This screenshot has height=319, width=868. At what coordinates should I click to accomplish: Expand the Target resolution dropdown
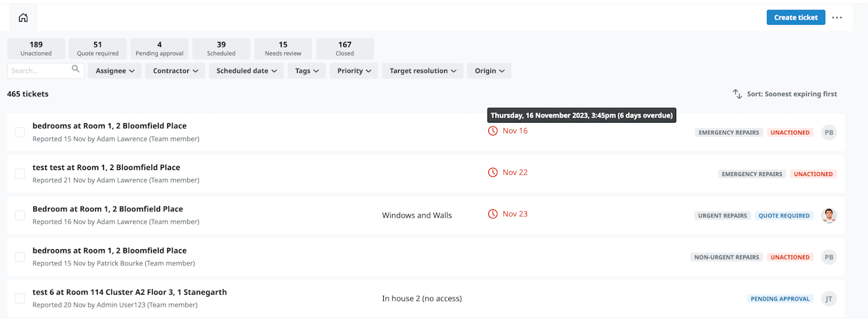[x=422, y=70]
